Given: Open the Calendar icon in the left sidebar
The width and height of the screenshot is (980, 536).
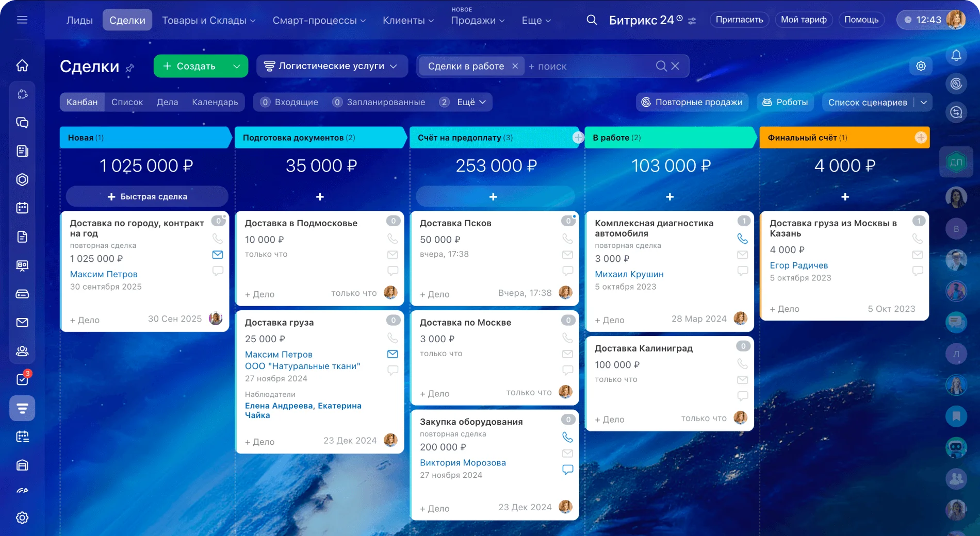Looking at the screenshot, I should tap(22, 208).
